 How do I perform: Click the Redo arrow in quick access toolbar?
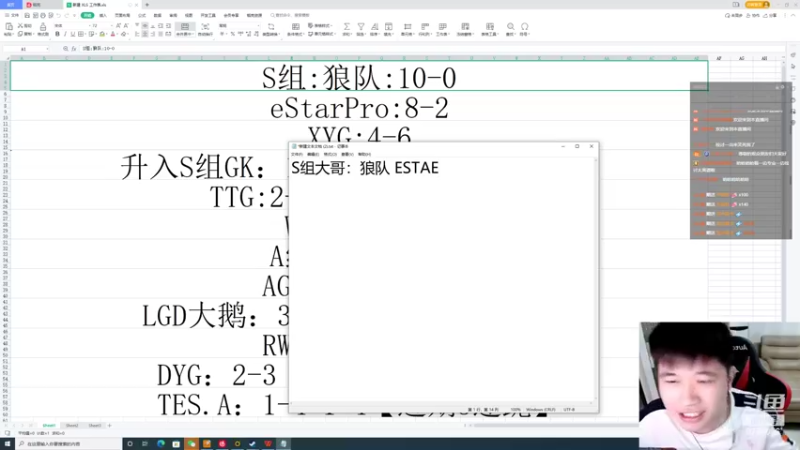coord(67,15)
